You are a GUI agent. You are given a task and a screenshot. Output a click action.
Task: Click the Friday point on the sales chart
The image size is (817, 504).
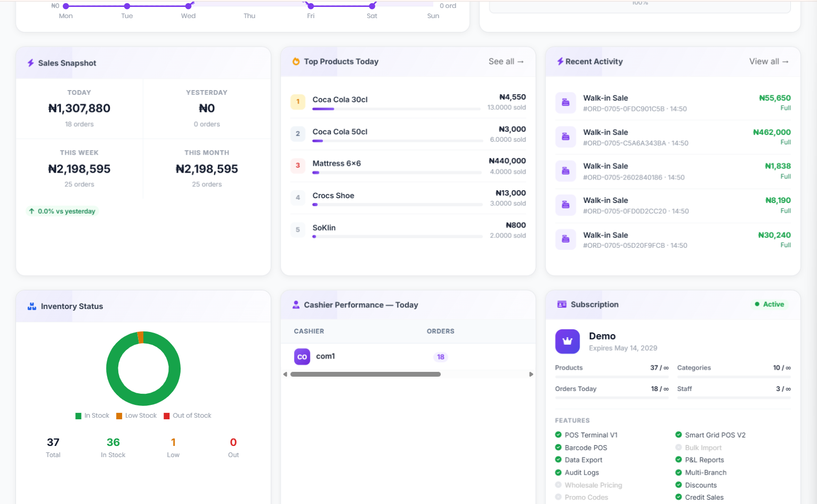pyautogui.click(x=311, y=6)
